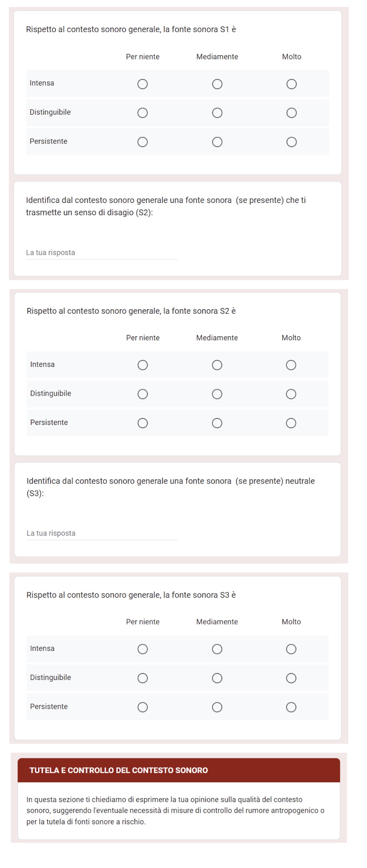The image size is (367, 868).
Task: Mark 'Molto' for S3 Distinguibile
Action: tap(291, 678)
